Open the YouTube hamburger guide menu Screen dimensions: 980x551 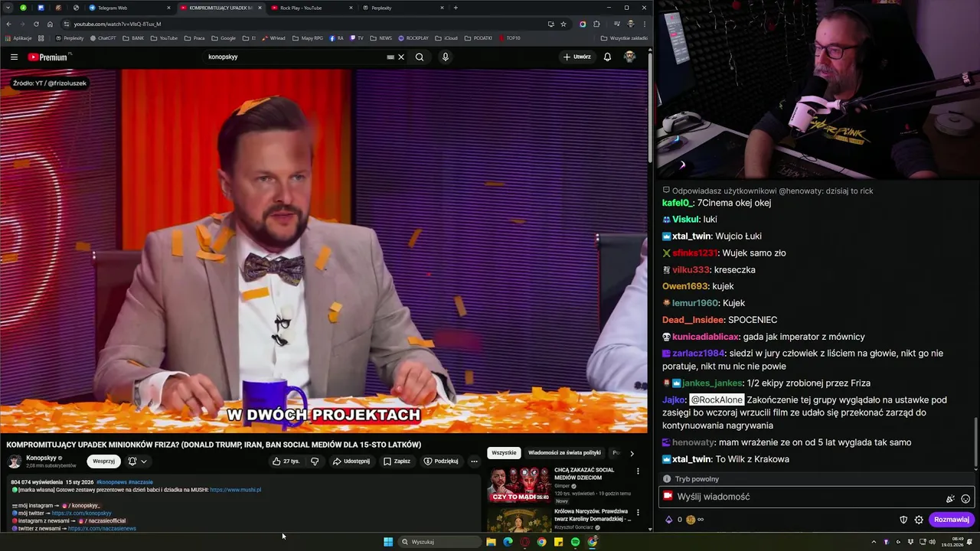14,57
